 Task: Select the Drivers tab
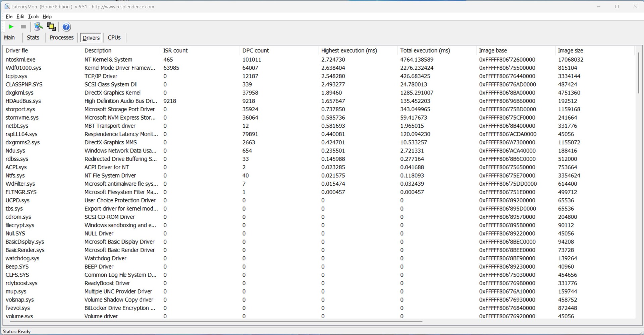91,38
